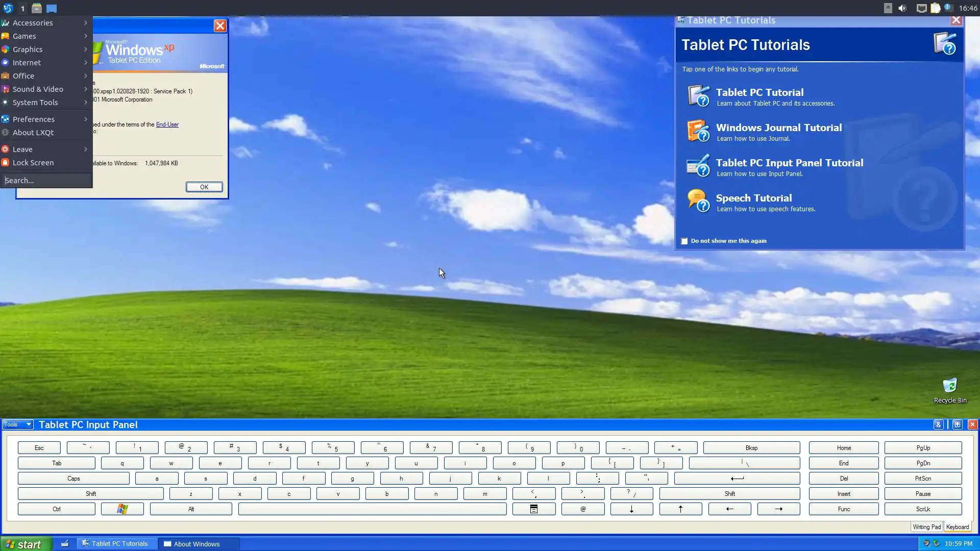Open Tablet PC Input Panel Tutorial icon

698,166
